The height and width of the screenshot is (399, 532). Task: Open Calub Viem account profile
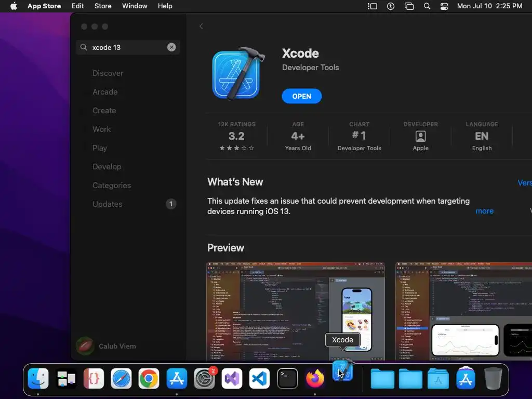pyautogui.click(x=107, y=345)
